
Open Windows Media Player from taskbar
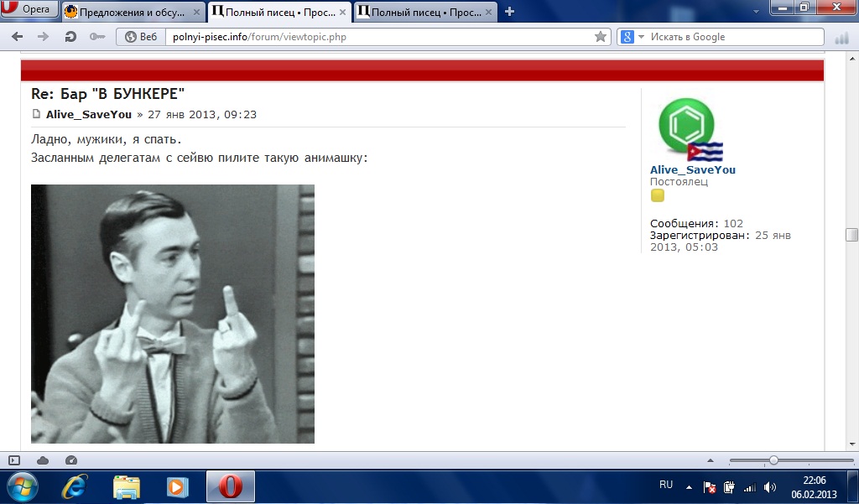point(178,486)
